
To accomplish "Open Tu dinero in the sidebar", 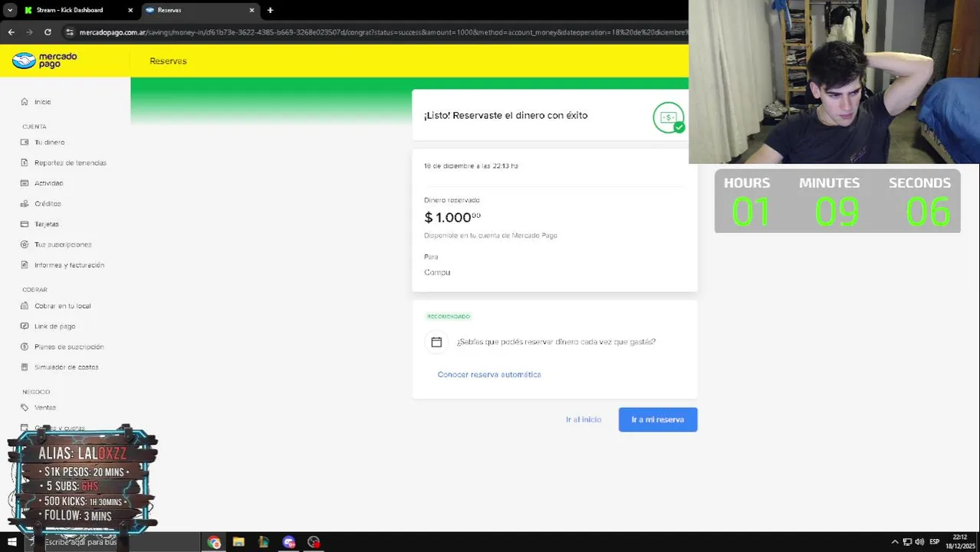I will (49, 142).
